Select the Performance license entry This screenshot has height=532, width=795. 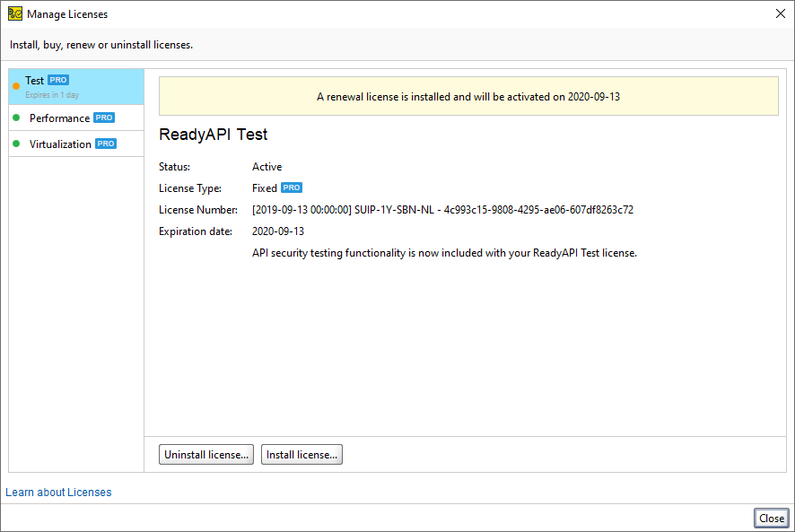coord(76,118)
